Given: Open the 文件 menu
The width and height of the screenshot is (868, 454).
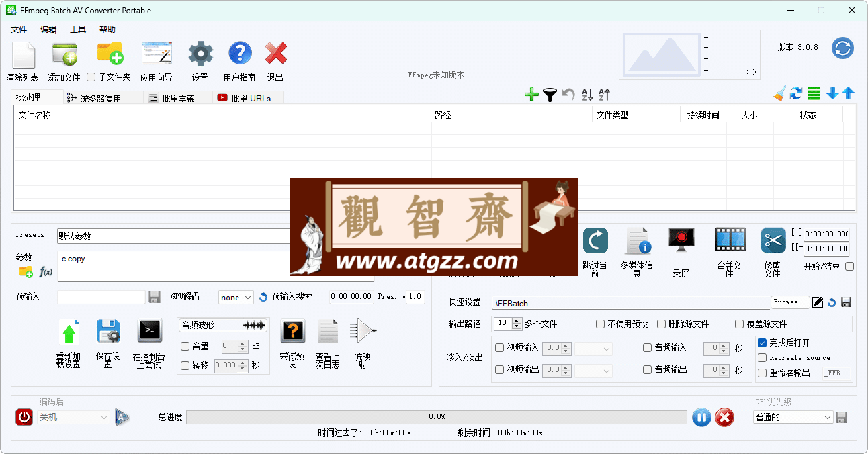Looking at the screenshot, I should 19,30.
